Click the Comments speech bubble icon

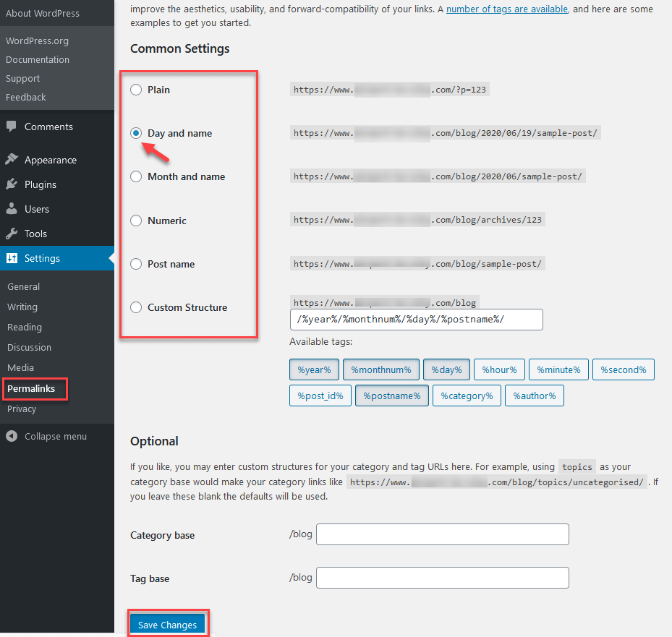pos(12,127)
